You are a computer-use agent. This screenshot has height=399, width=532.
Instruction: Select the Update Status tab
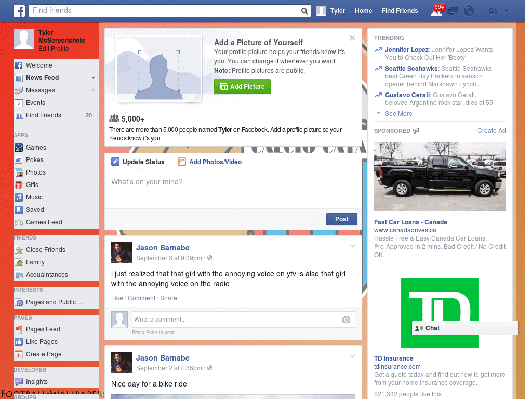[138, 162]
